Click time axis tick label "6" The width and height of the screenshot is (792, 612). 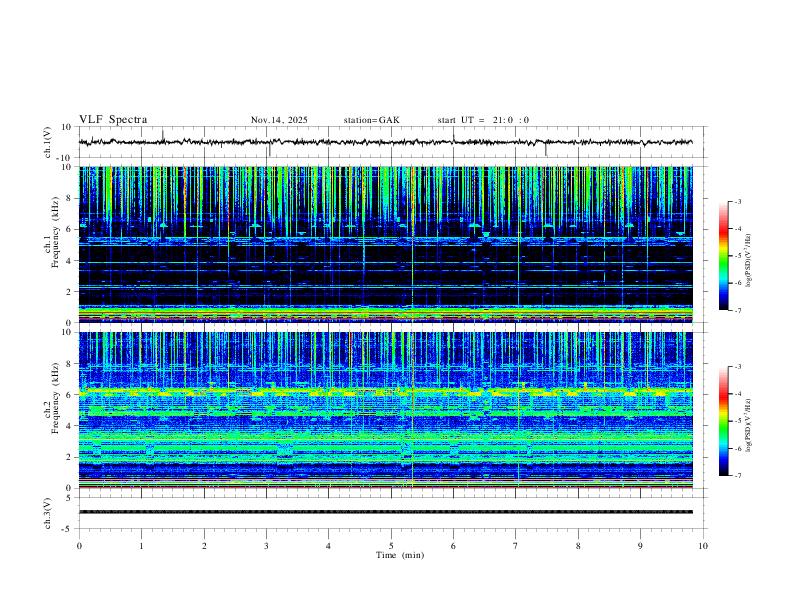(453, 546)
